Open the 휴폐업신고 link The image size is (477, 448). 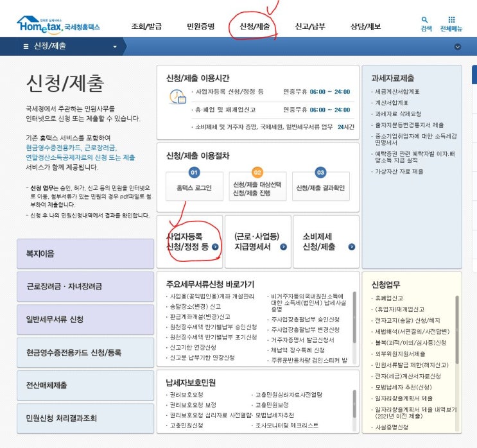pyautogui.click(x=389, y=298)
